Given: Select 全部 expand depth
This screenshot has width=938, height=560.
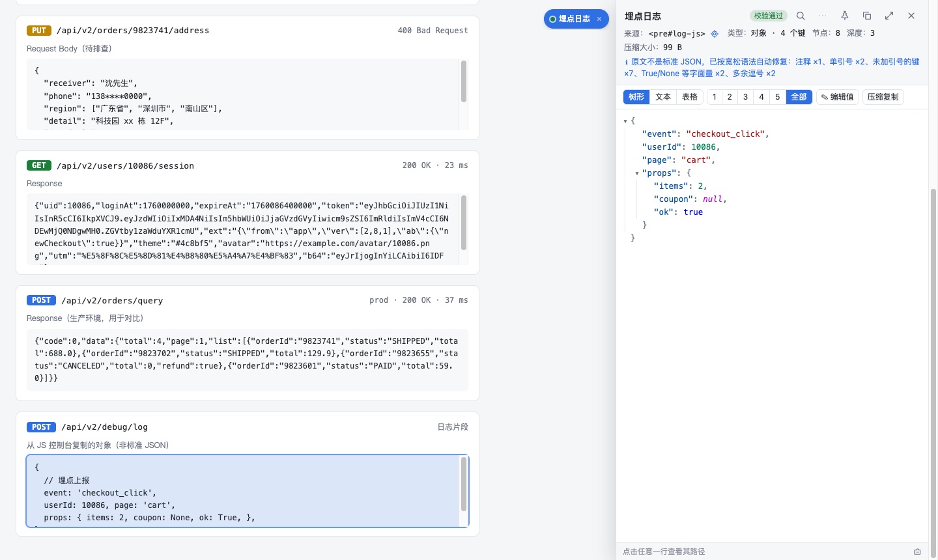Looking at the screenshot, I should pos(799,97).
